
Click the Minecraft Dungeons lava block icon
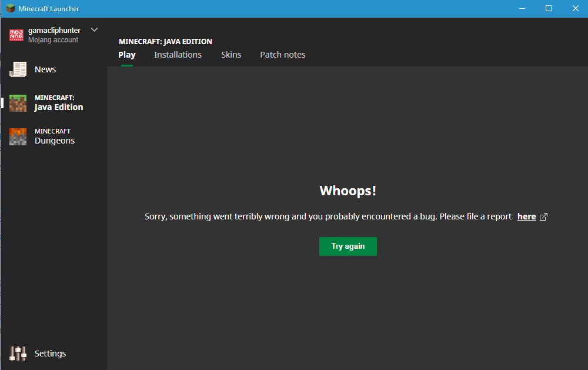coord(18,136)
